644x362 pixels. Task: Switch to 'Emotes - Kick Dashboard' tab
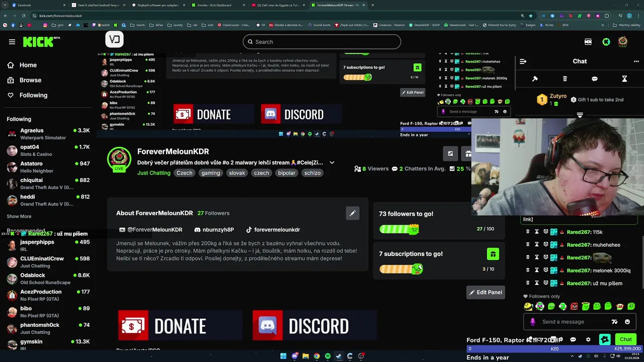tap(218, 5)
